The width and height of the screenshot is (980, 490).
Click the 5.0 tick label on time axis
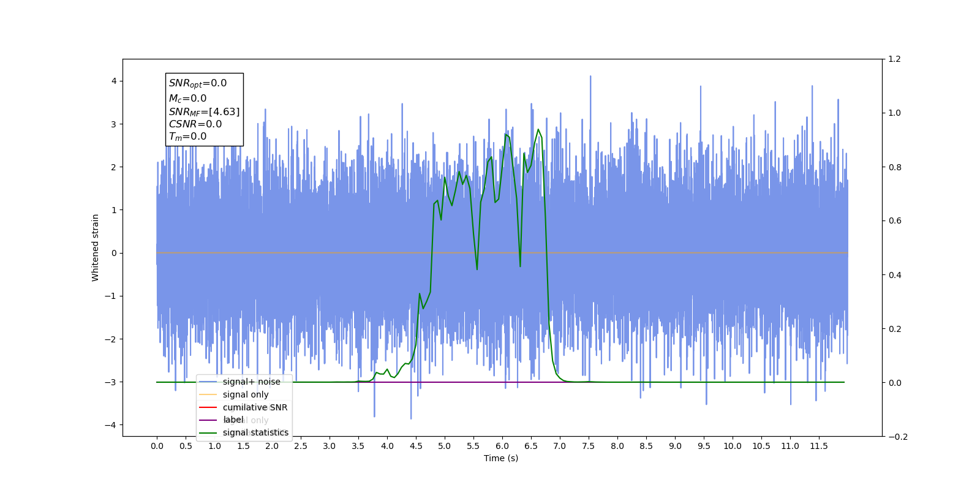pos(445,446)
